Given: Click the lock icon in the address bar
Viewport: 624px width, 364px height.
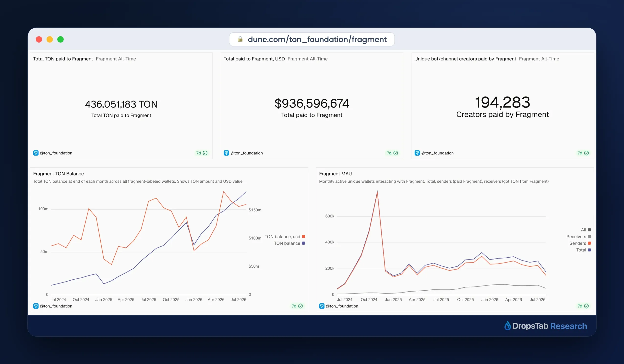Looking at the screenshot, I should tap(240, 39).
